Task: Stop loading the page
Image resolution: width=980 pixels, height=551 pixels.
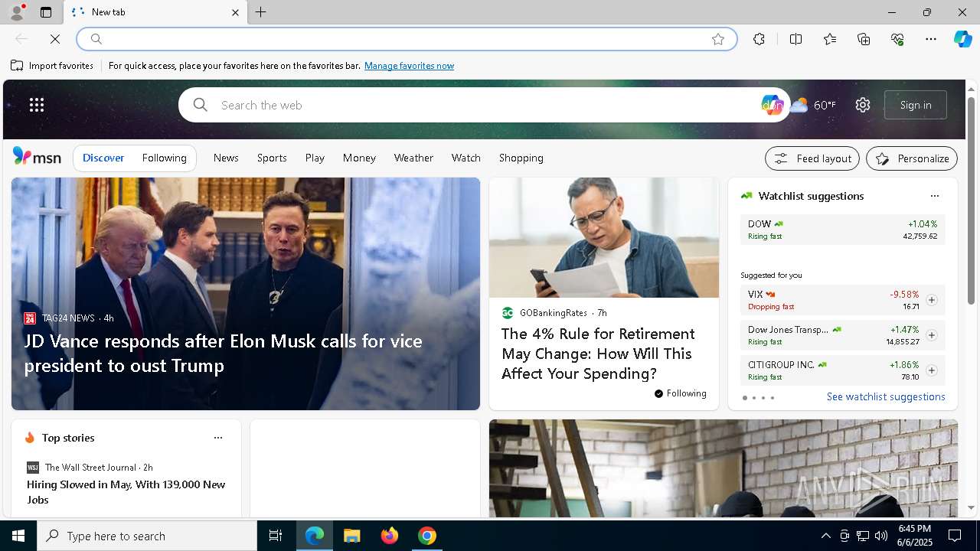Action: [55, 39]
